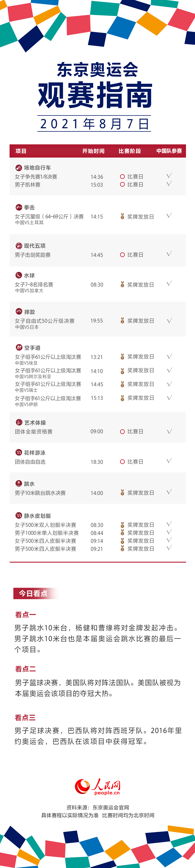Click the canoe sprint icon
The image size is (195, 868).
[19, 516]
